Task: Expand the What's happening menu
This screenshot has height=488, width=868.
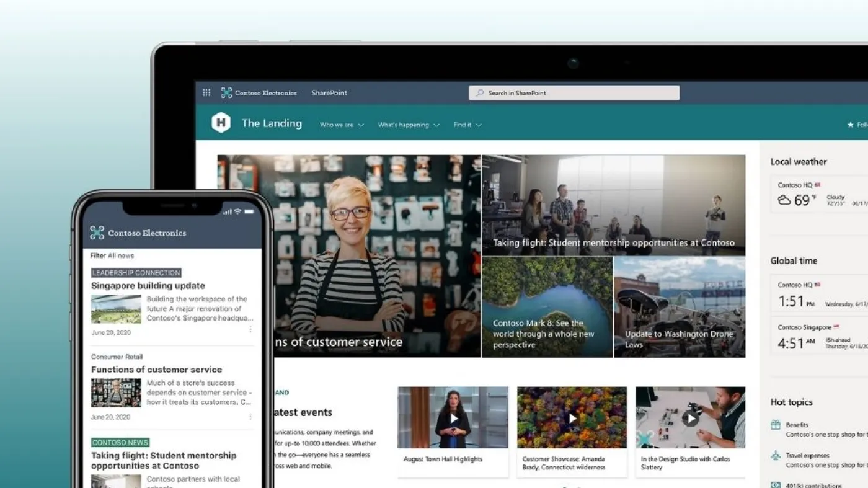Action: (x=409, y=125)
